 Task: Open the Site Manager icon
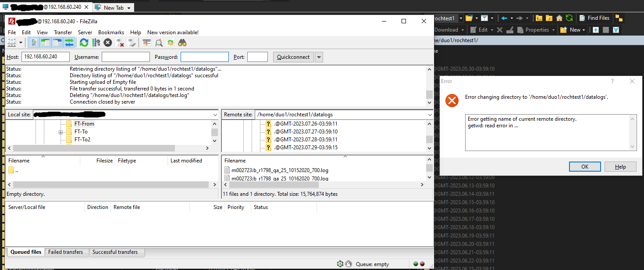coord(11,43)
